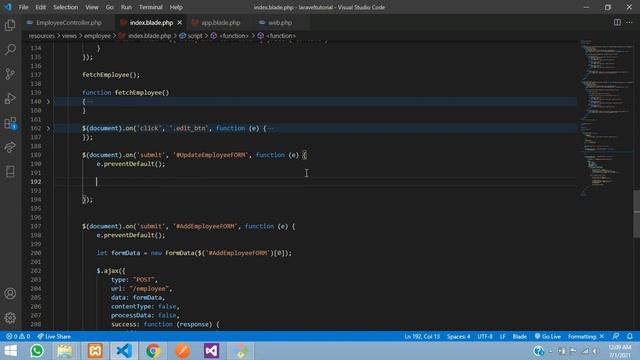Expand folded code at line 162

coord(48,128)
